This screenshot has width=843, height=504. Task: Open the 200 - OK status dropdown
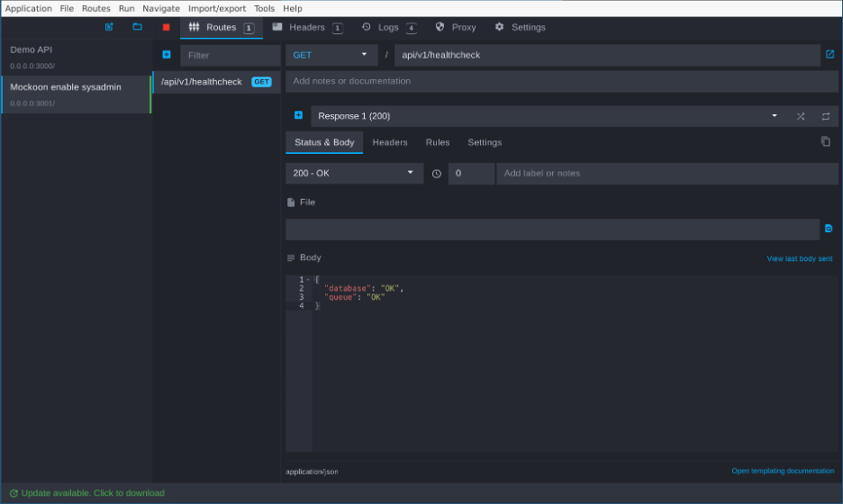click(x=354, y=173)
